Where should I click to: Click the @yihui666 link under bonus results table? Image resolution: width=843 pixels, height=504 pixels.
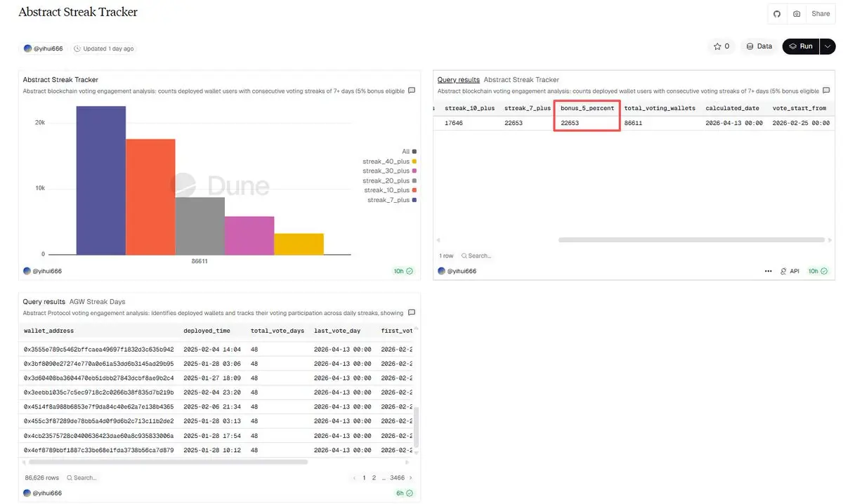(x=457, y=271)
